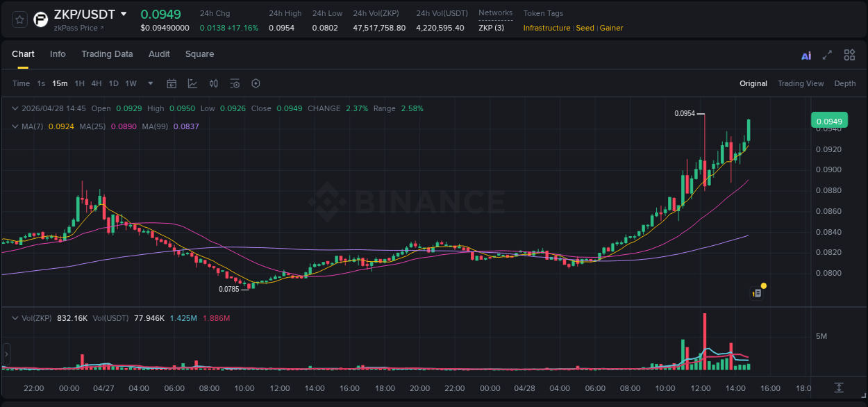Expand the chart to fullscreen
868x407 pixels.
coord(826,55)
